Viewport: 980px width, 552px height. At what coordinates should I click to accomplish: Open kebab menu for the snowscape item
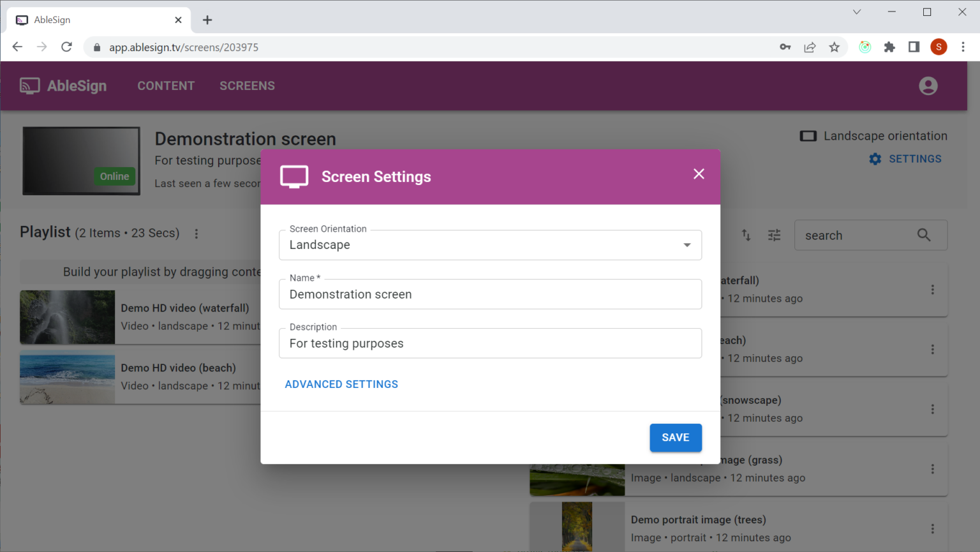coord(932,409)
